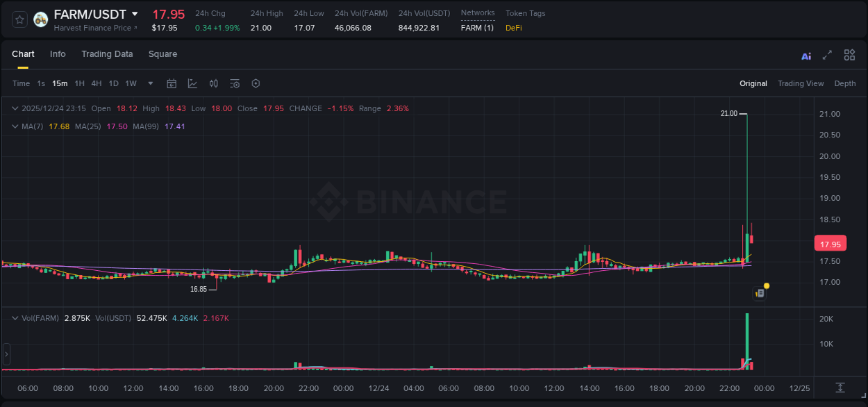
Task: Switch chart to Trading View mode
Action: point(801,83)
